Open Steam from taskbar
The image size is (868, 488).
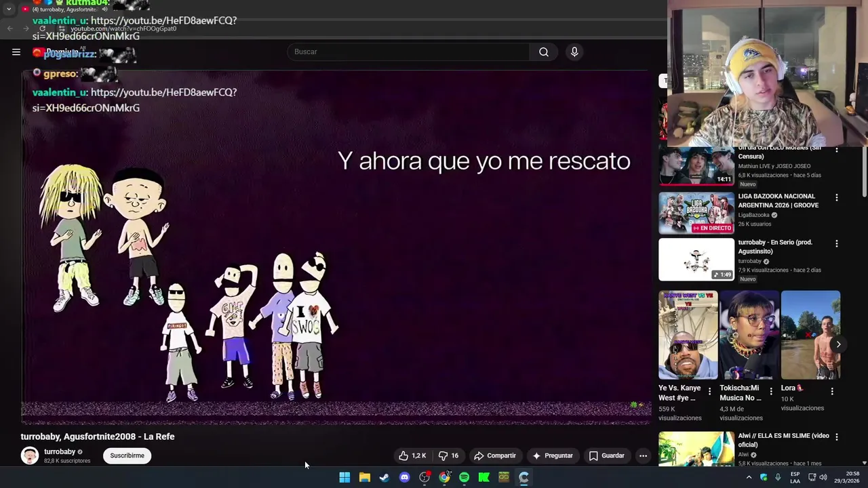(384, 477)
